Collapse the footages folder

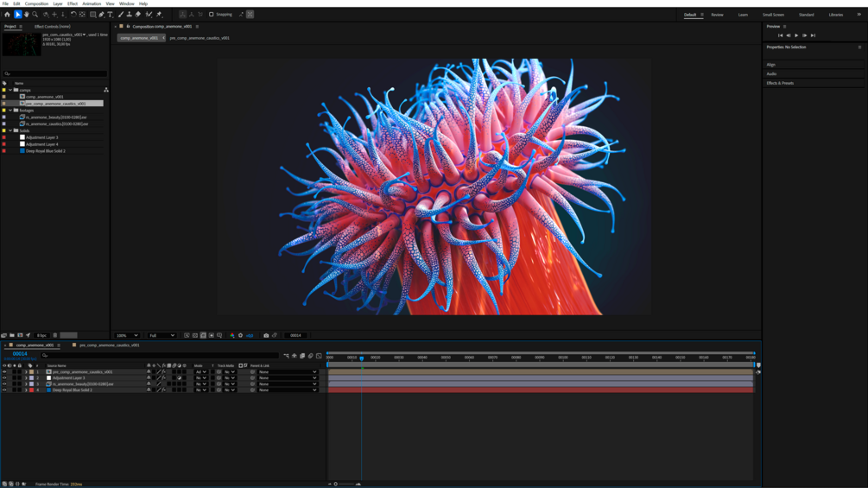point(10,110)
